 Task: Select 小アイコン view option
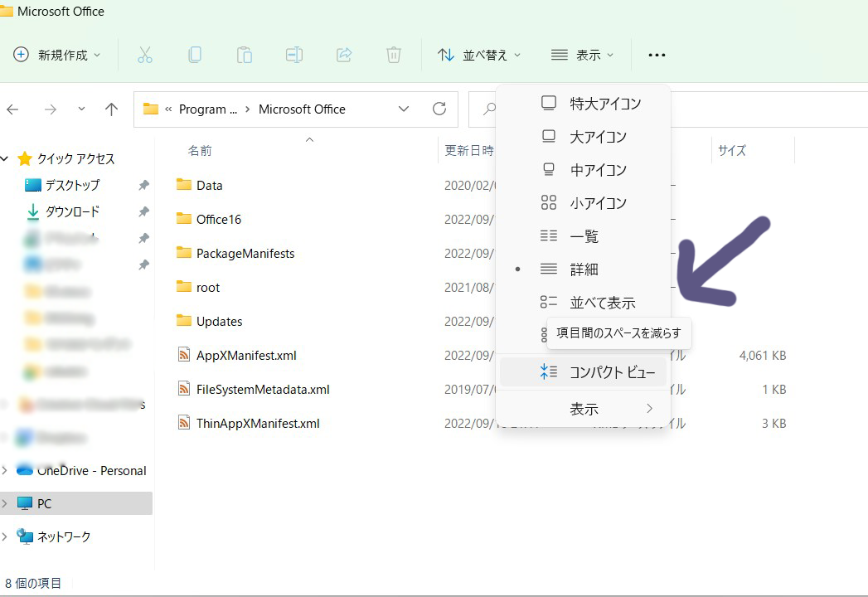pos(584,203)
